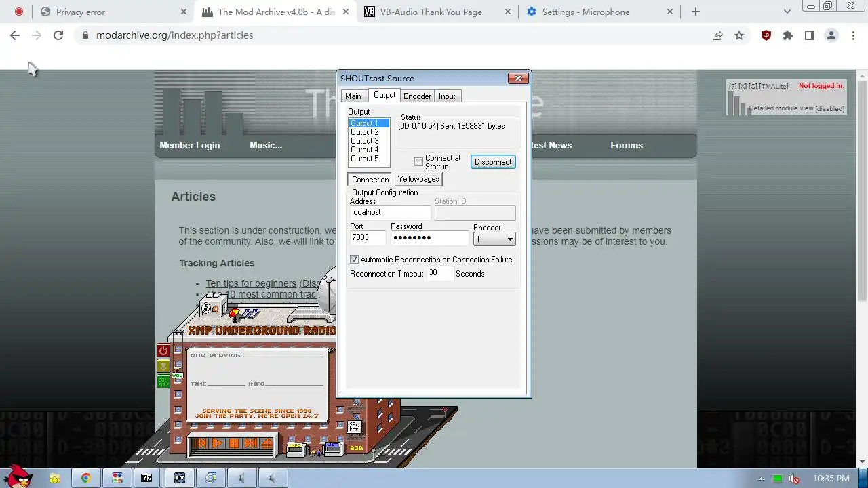Switch to Main tab in SHOUTcast Source
868x488 pixels.
point(353,96)
